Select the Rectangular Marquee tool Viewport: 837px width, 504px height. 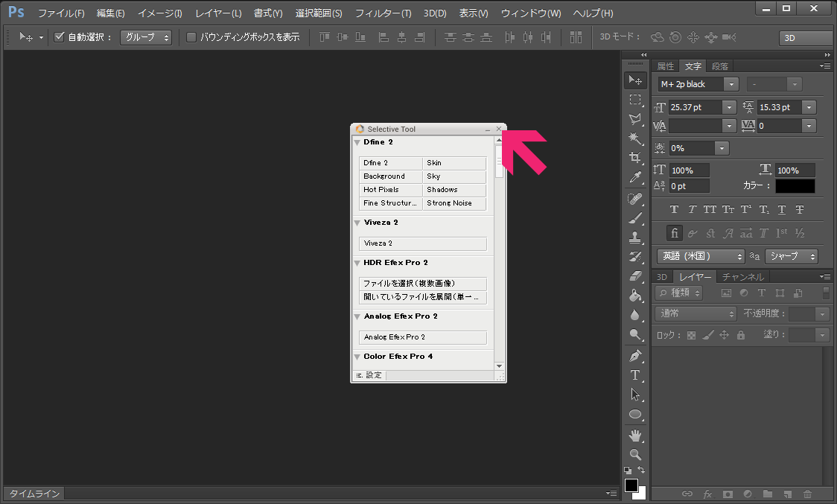point(634,100)
